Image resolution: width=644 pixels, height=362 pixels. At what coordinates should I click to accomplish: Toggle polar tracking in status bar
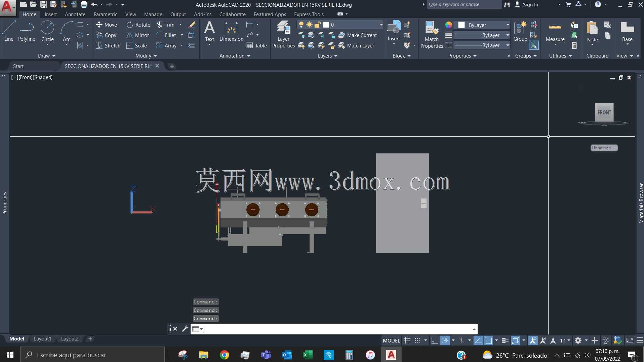pyautogui.click(x=445, y=340)
